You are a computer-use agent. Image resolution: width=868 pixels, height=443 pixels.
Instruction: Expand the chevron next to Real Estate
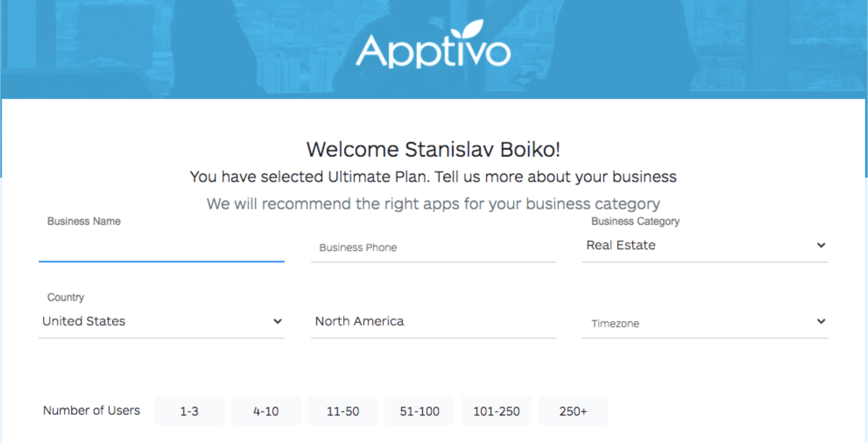tap(822, 245)
